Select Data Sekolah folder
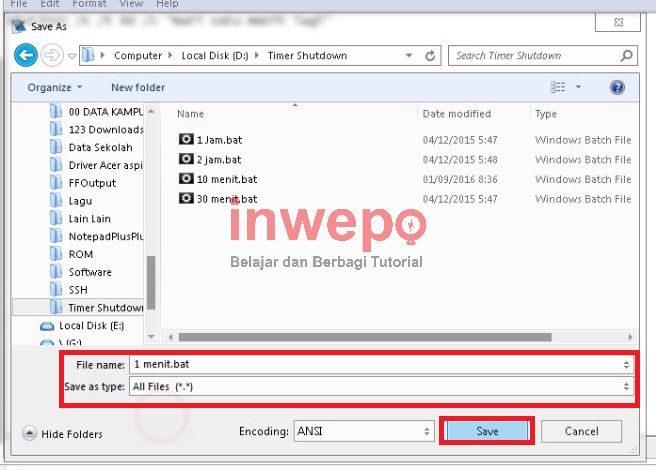Screen dimensions: 656x470 tap(91, 147)
